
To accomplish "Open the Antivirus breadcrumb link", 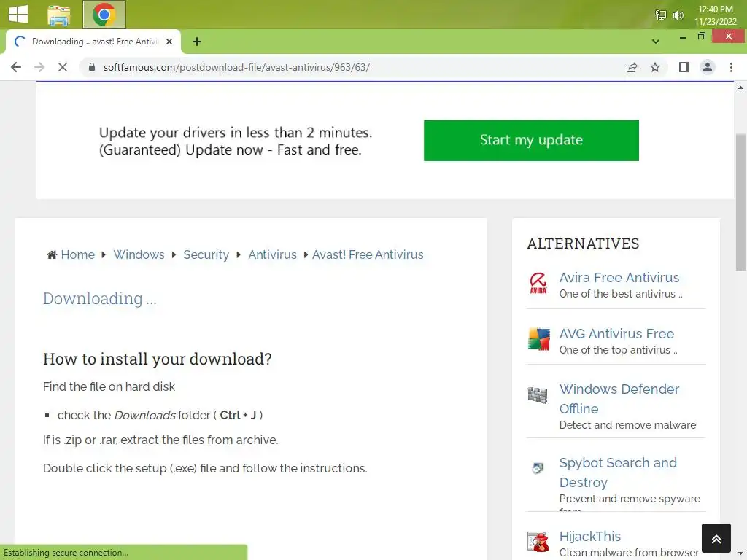I will [273, 254].
